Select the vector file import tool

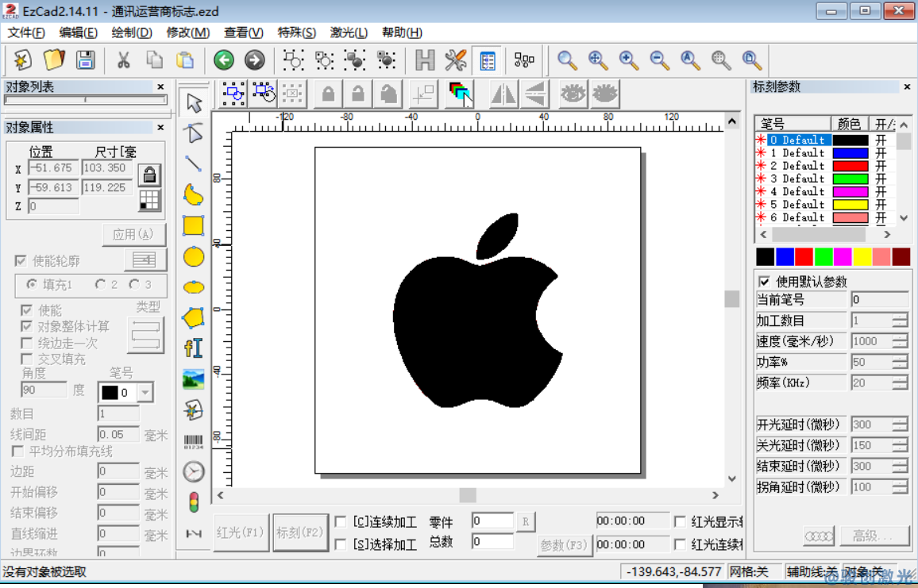(194, 410)
